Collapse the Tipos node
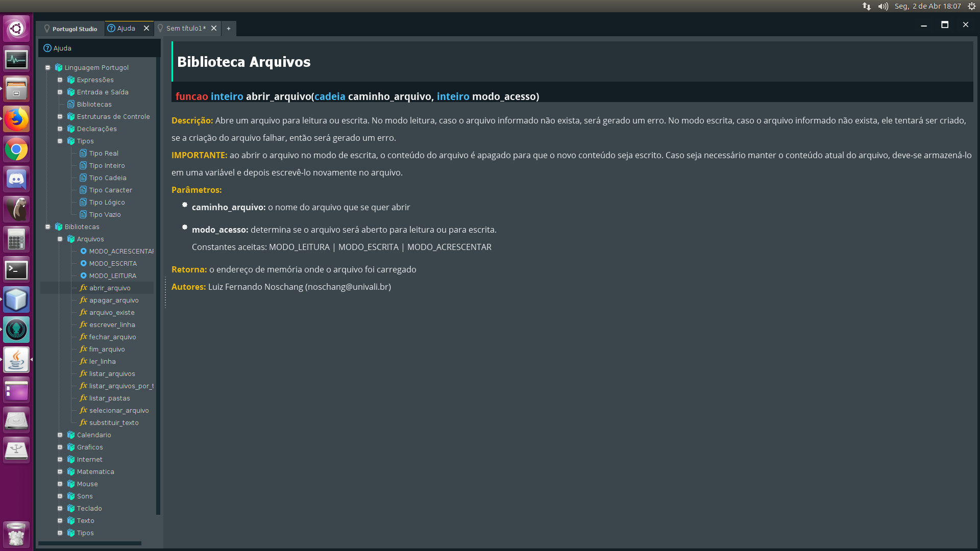The width and height of the screenshot is (980, 551). point(60,141)
